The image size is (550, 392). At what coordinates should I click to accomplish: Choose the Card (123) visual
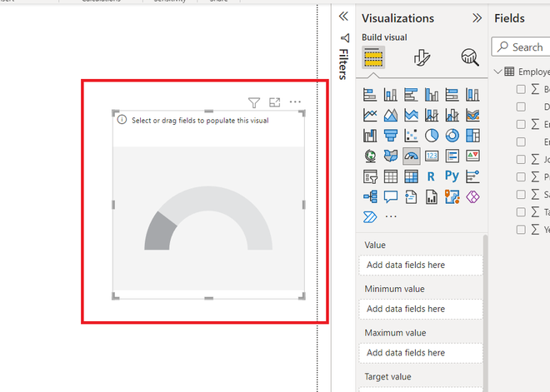tap(432, 156)
